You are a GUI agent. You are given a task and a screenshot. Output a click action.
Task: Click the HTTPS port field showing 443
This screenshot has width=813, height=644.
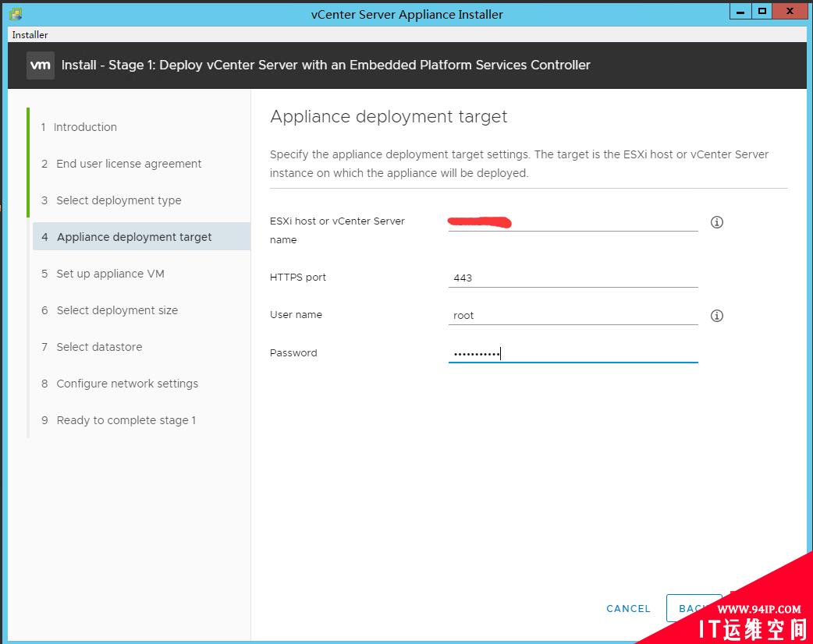click(x=573, y=278)
